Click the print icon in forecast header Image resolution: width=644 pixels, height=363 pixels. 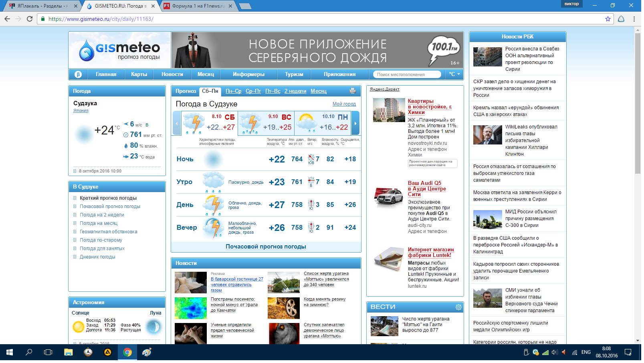click(x=352, y=91)
